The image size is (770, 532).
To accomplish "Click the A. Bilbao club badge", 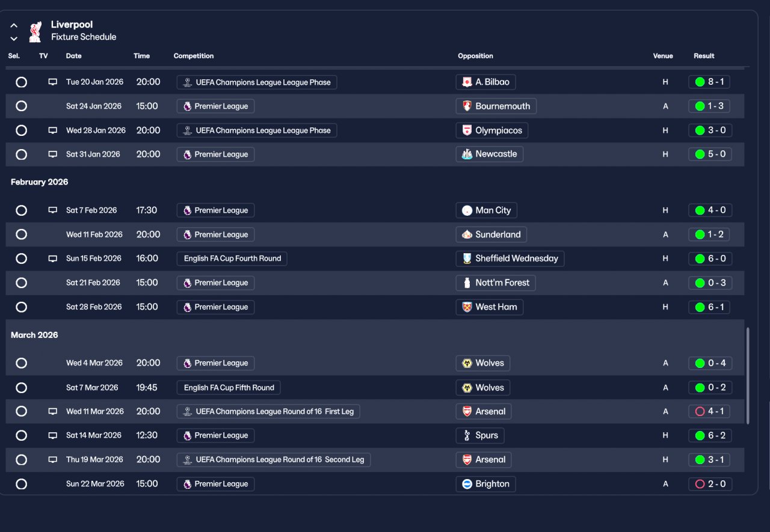I will (467, 82).
